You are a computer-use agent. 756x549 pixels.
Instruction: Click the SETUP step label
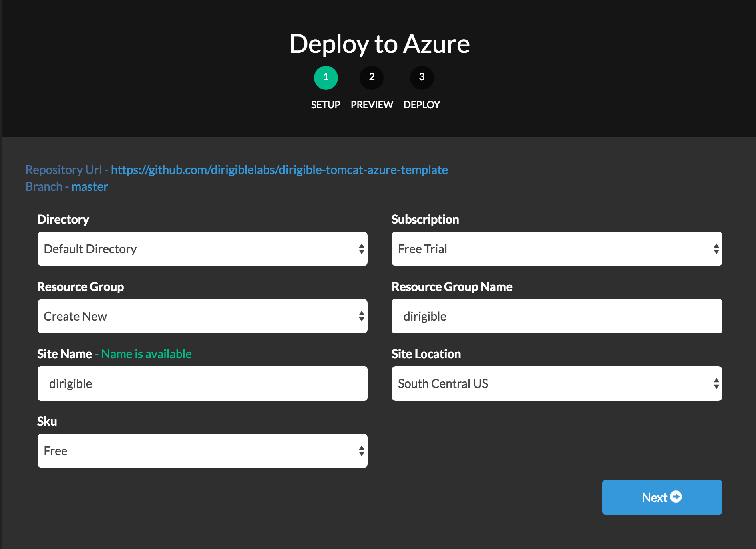click(x=326, y=105)
